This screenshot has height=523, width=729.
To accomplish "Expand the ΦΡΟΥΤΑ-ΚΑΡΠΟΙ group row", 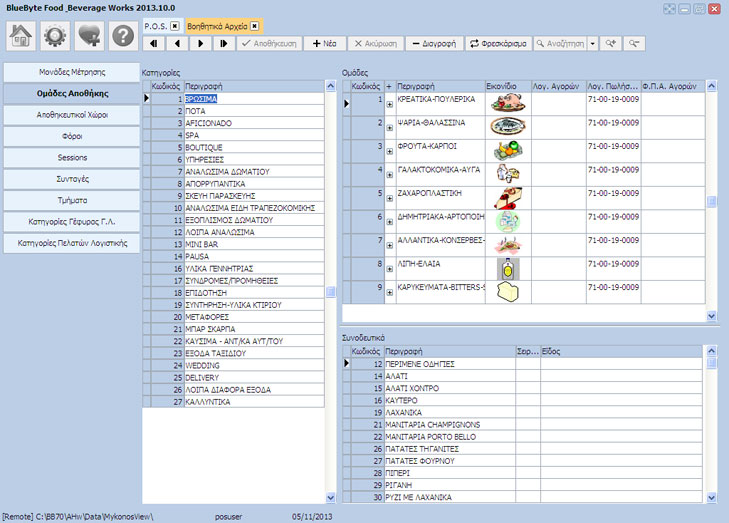I will click(389, 150).
